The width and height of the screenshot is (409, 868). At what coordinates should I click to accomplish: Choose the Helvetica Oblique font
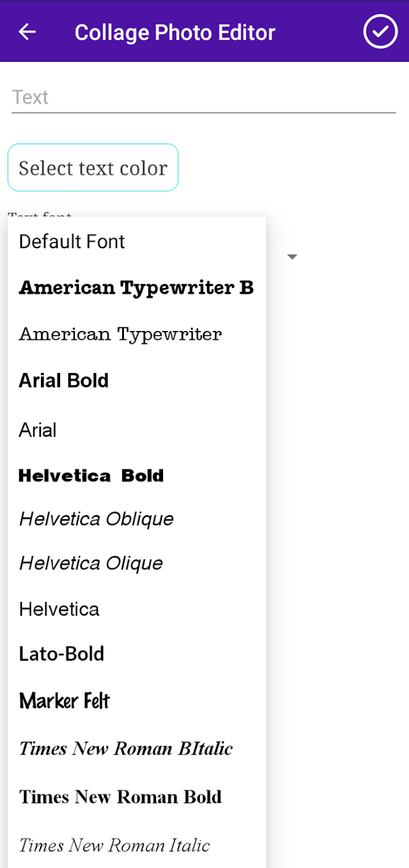coord(137,519)
